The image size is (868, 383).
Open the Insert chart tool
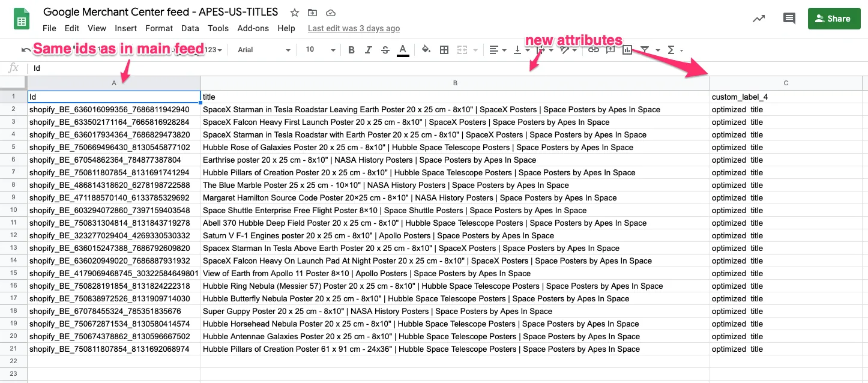(x=627, y=50)
